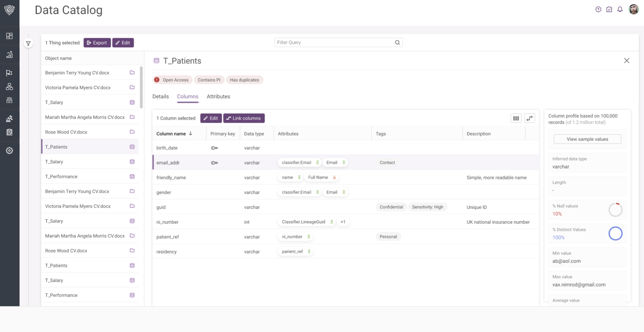Open the user profile avatar
This screenshot has width=644, height=332.
(x=634, y=9)
